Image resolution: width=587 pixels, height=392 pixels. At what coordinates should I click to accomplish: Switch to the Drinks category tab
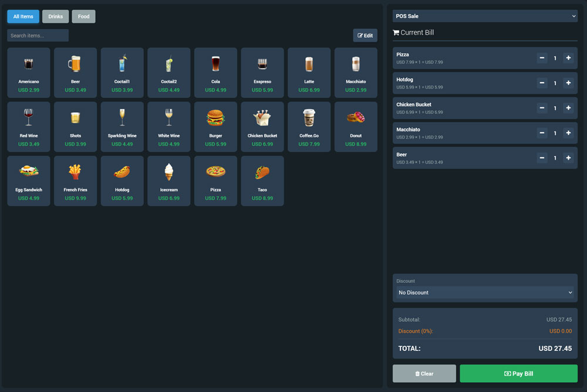[x=55, y=16]
